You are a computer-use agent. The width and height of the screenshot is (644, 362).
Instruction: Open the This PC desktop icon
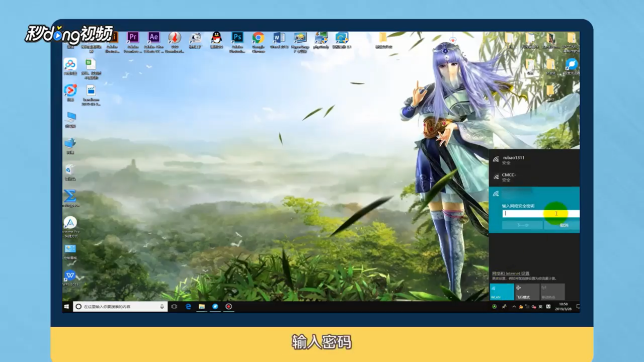[70, 119]
